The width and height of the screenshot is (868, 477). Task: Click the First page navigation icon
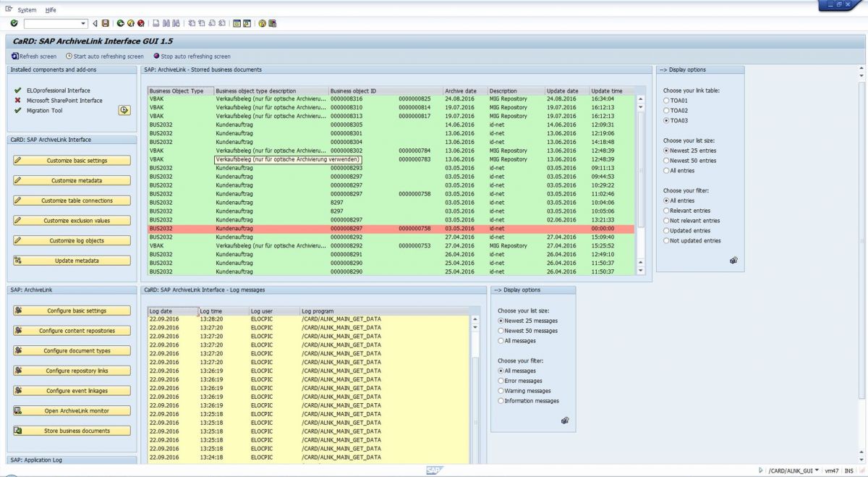pyautogui.click(x=192, y=24)
